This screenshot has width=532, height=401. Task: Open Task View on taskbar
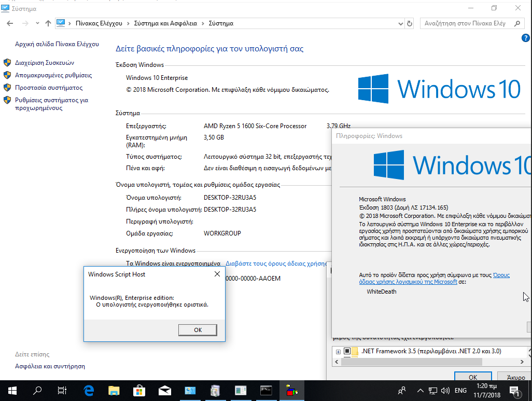coord(62,391)
